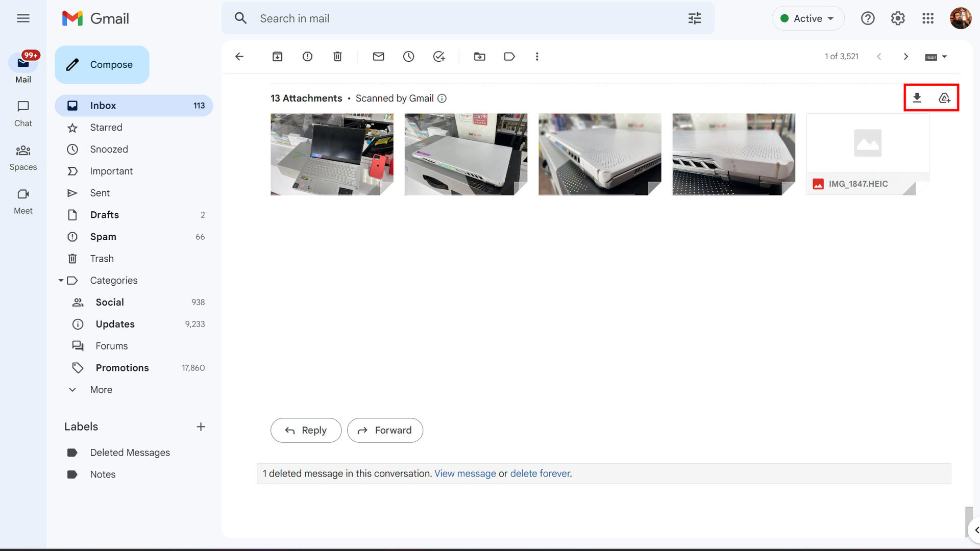Open the Labels icon in toolbar

509,57
